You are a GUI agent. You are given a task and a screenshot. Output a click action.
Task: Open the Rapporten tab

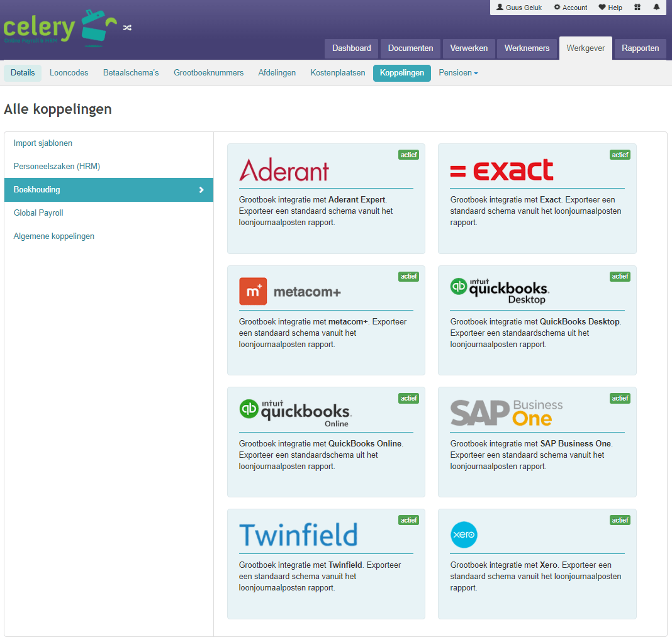(641, 48)
